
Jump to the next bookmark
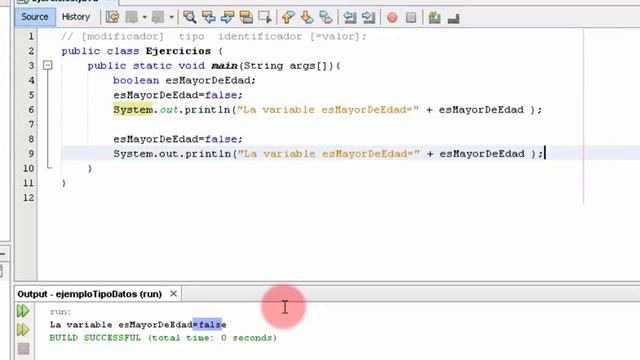307,17
